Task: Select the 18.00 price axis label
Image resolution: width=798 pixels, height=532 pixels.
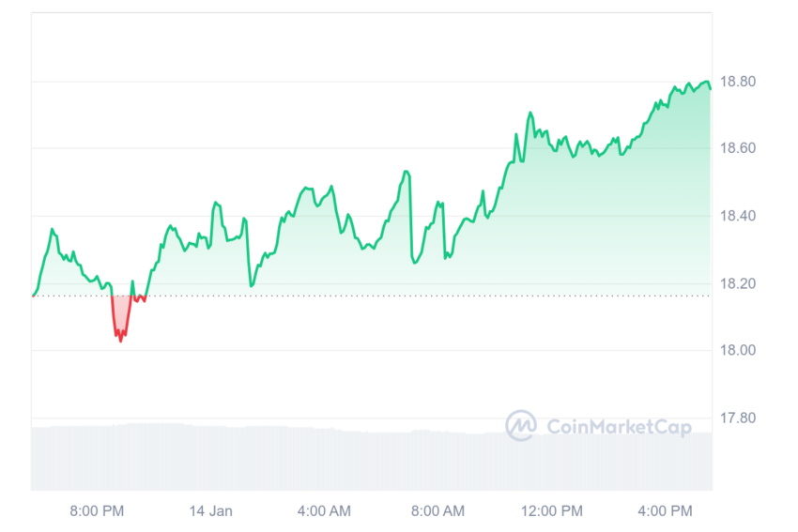Action: [x=737, y=350]
